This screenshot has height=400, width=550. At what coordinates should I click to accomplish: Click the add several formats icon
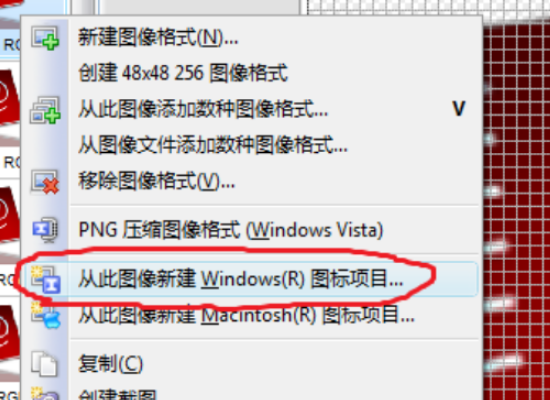click(x=45, y=110)
